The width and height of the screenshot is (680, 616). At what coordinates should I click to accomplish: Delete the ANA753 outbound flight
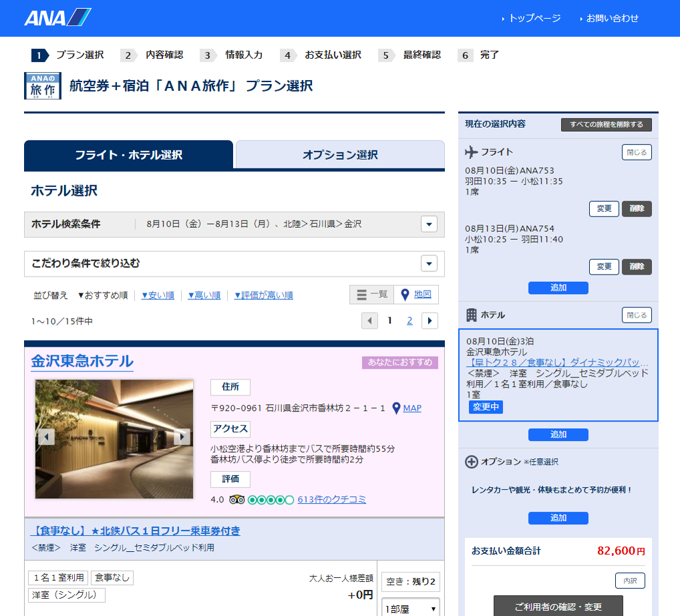pos(637,208)
